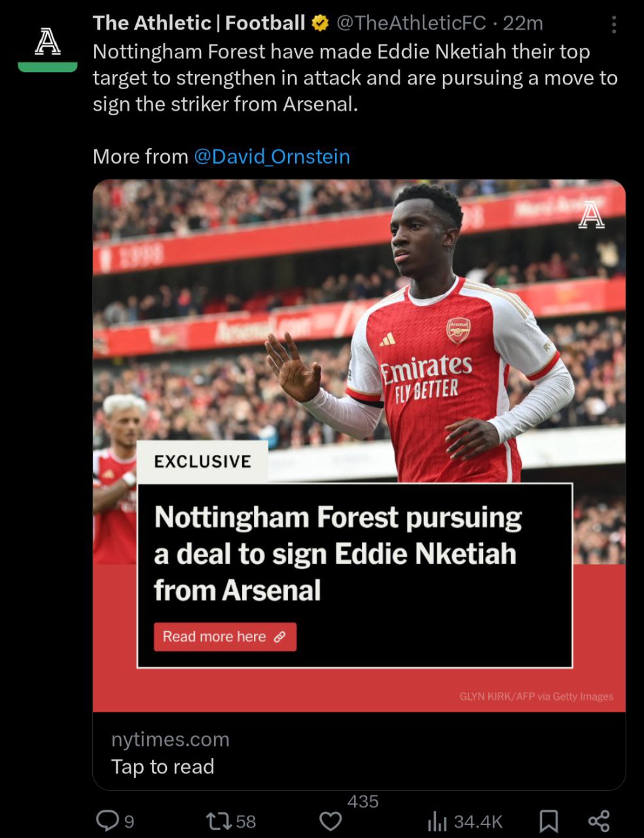Viewport: 644px width, 838px height.
Task: Click the @TheAthleticFC handle
Action: pyautogui.click(x=411, y=24)
